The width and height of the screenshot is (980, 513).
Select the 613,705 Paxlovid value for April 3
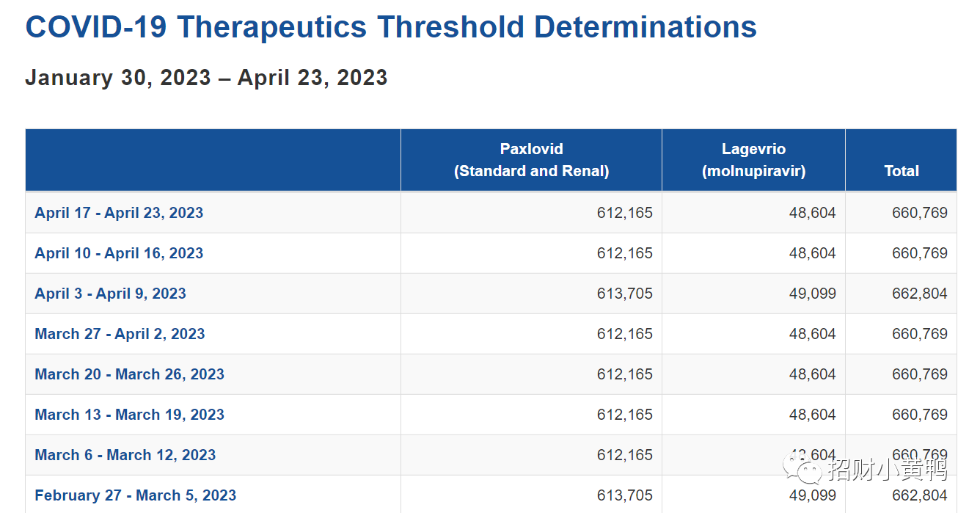click(x=624, y=294)
